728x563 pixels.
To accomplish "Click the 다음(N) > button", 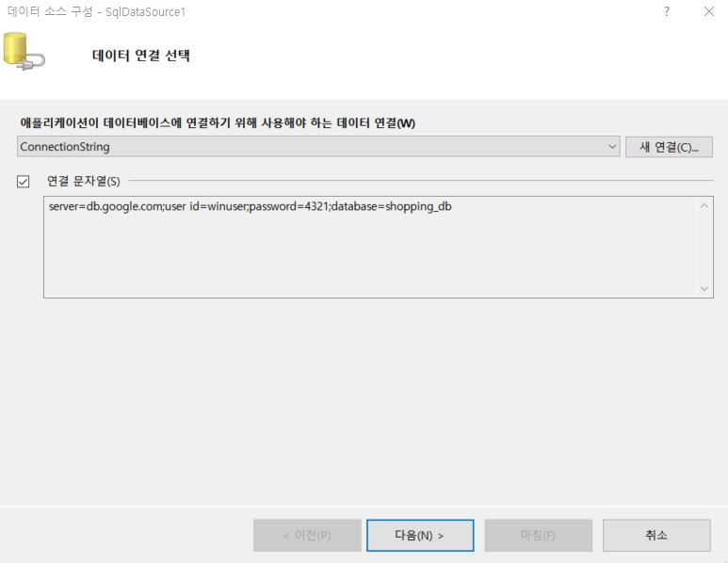I will click(x=420, y=535).
